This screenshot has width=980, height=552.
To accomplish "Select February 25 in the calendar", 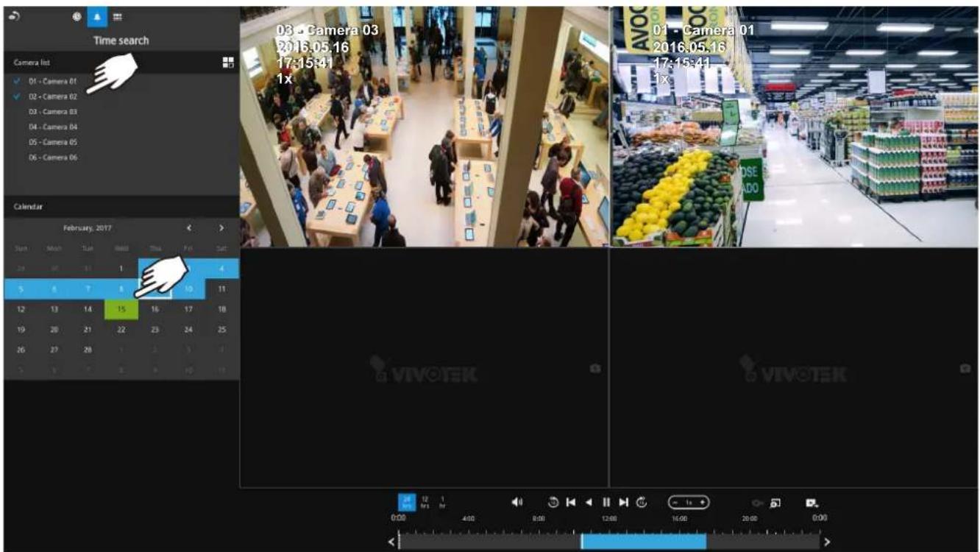I will (221, 330).
